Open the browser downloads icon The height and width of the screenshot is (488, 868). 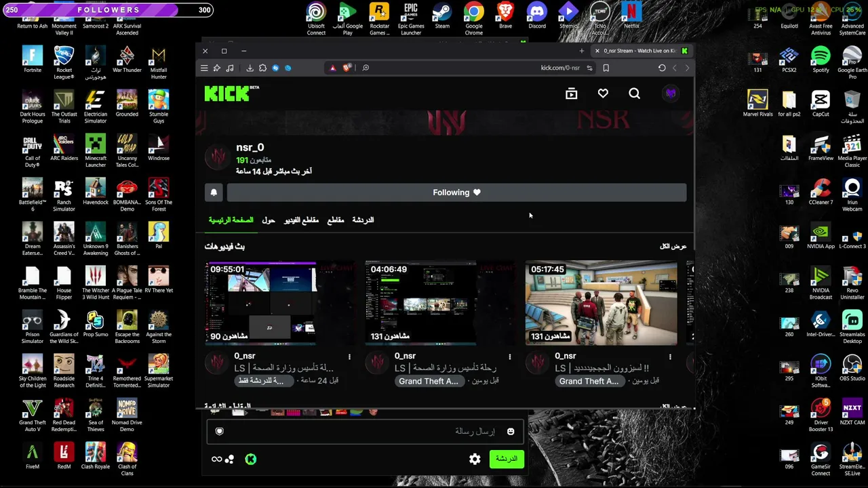[250, 68]
